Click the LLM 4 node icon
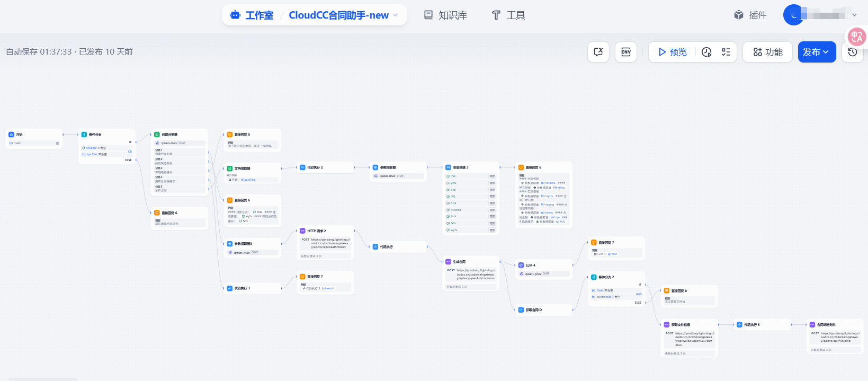This screenshot has width=868, height=381. (x=521, y=265)
